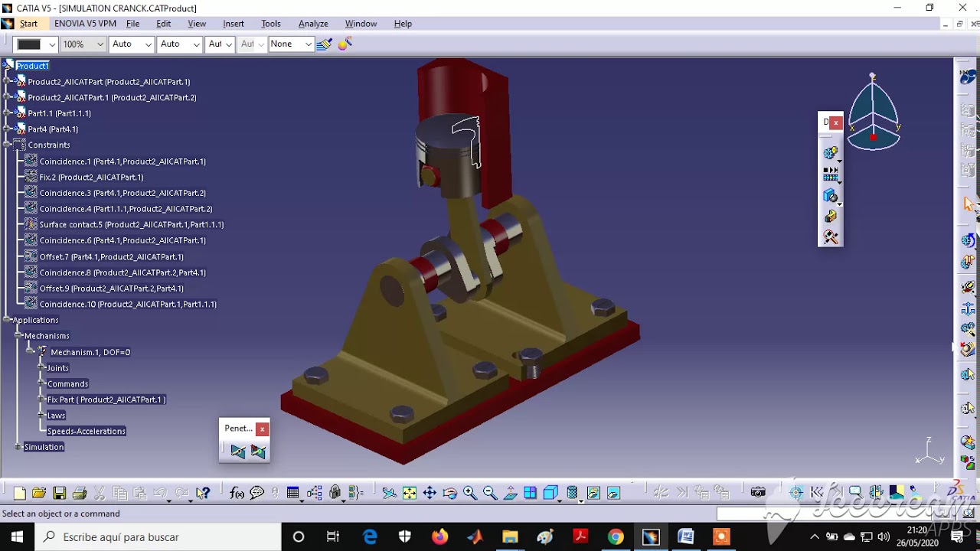Click the Normal View icon
Image resolution: width=980 pixels, height=551 pixels.
510,493
